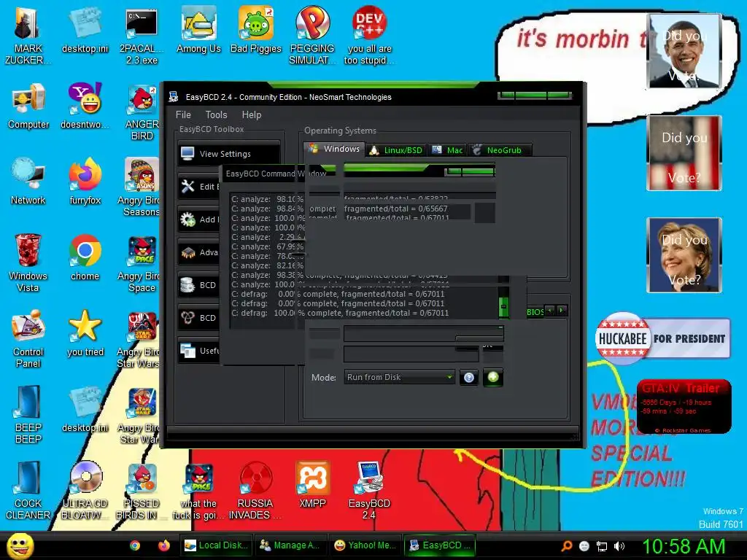Select the Bad Piggies desktop icon

256,29
